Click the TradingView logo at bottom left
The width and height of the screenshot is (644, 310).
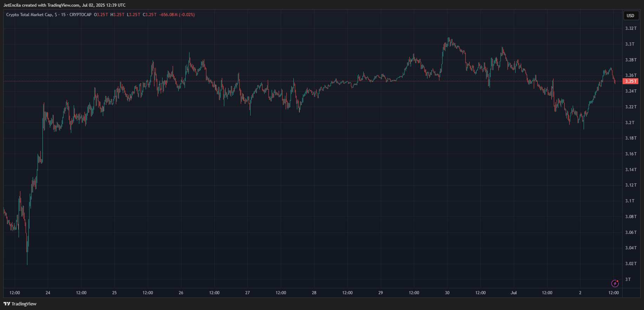point(20,304)
